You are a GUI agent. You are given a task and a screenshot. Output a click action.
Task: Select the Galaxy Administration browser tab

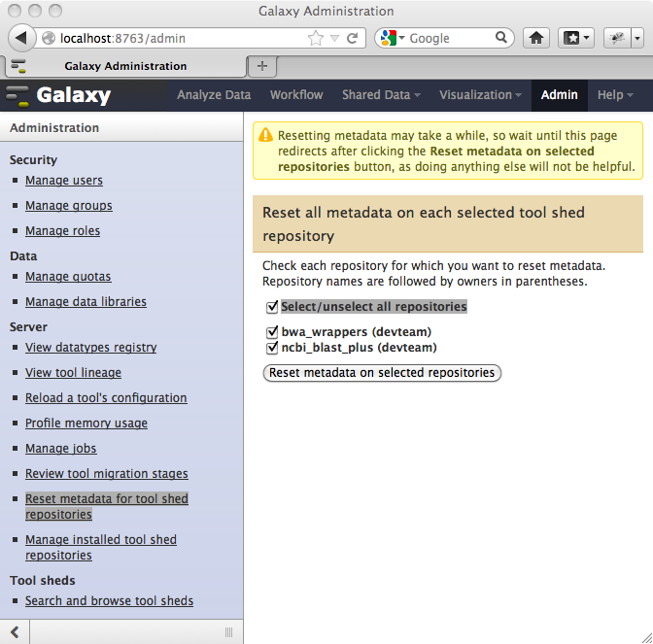click(x=125, y=66)
